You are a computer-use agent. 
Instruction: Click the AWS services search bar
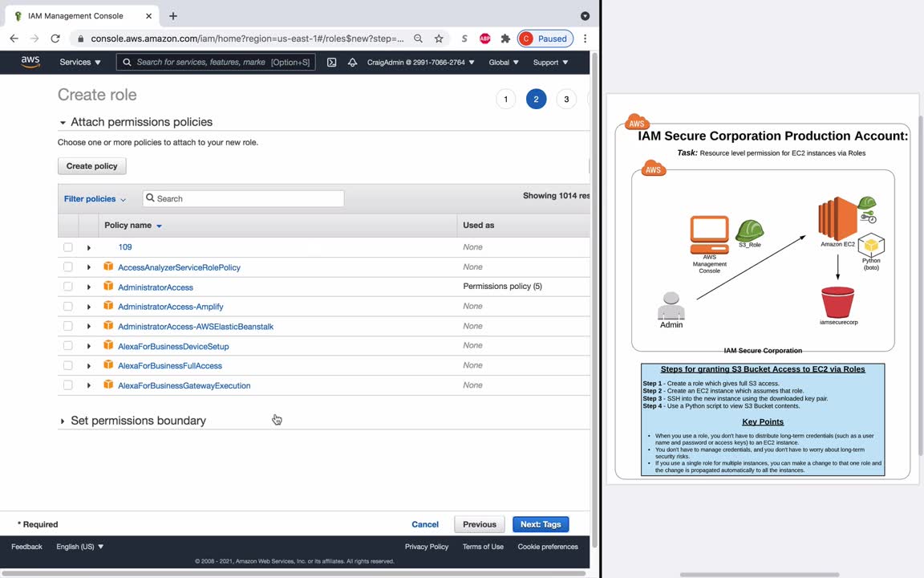click(x=216, y=62)
